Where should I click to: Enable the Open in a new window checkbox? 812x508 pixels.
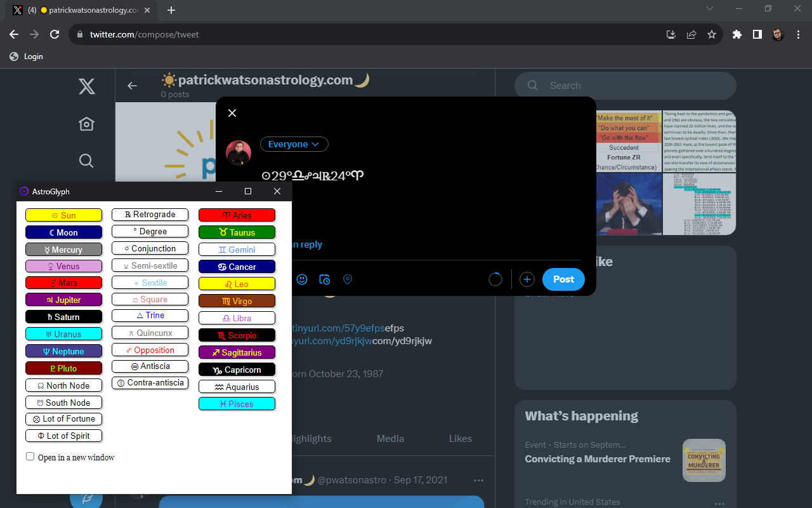(x=30, y=456)
